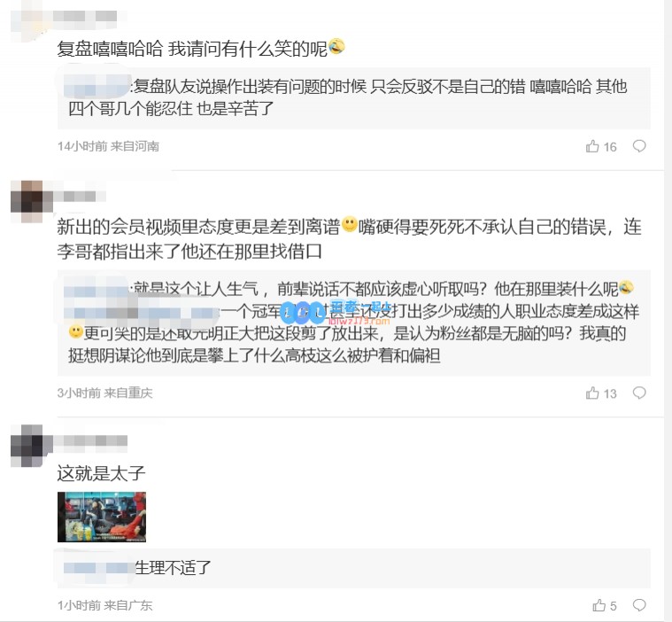672x622 pixels.
Task: Click replier name before 复盘队友说操作
Action: [97, 85]
